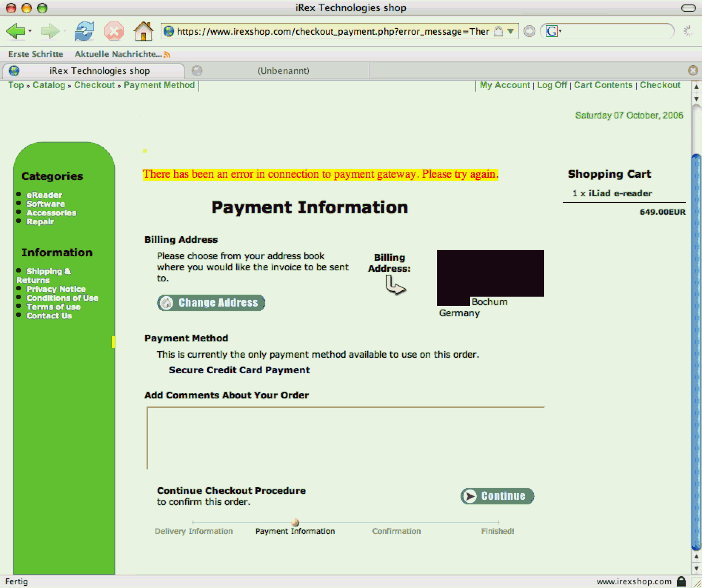View Cart Contents link

(x=603, y=85)
